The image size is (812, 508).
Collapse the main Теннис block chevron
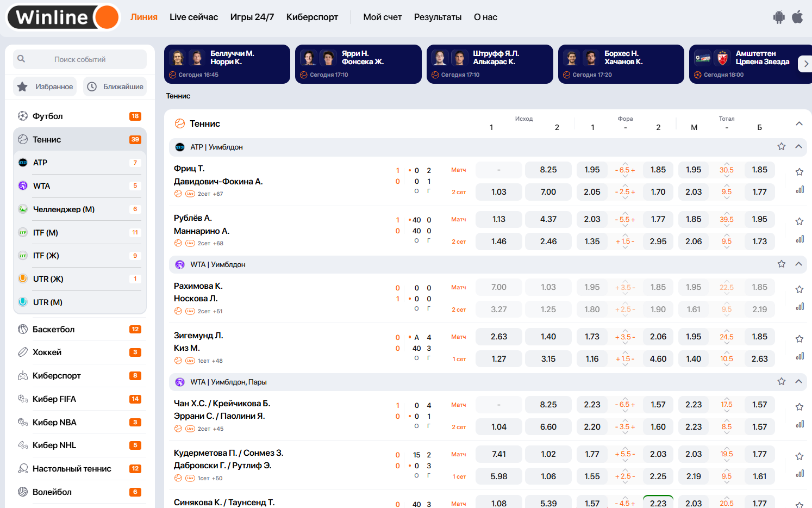799,123
